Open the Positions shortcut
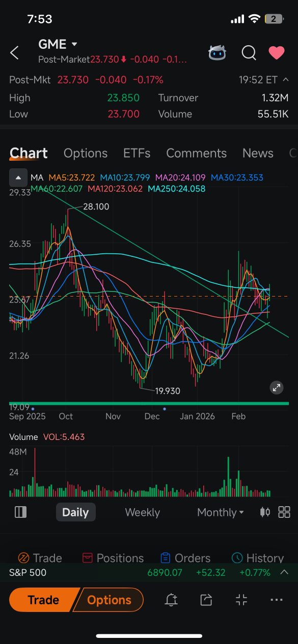Viewport: 298px width, 644px height. pos(113,558)
